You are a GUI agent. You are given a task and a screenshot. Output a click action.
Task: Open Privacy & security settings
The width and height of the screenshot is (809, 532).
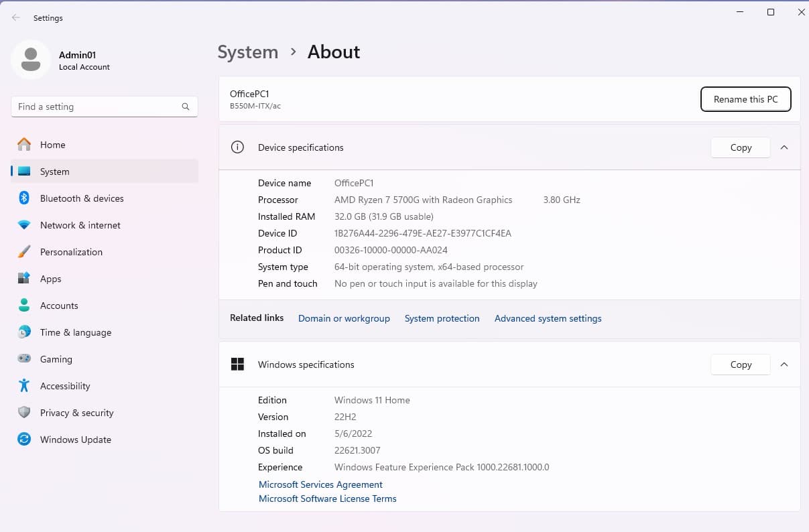pos(105,413)
